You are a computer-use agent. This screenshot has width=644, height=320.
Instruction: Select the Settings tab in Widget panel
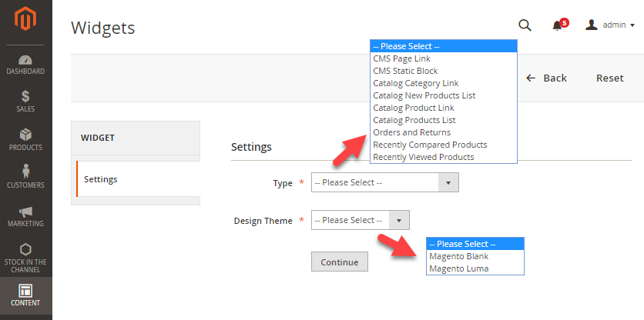coord(101,179)
